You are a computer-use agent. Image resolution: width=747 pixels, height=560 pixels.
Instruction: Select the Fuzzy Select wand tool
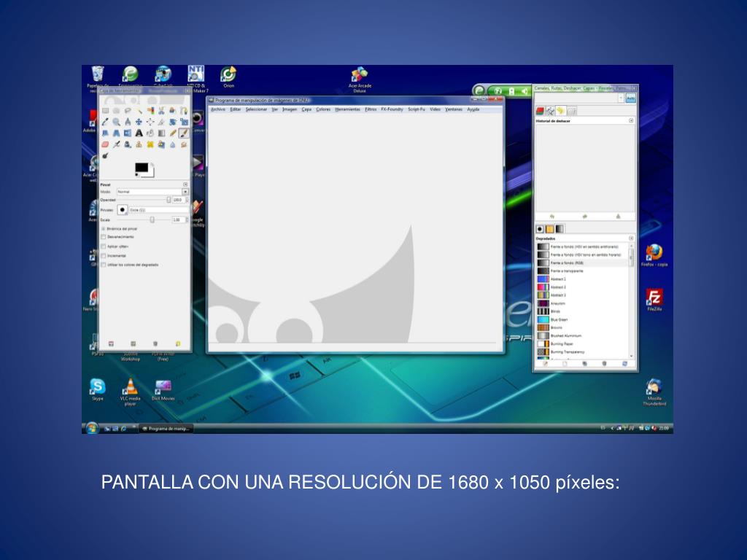(139, 111)
